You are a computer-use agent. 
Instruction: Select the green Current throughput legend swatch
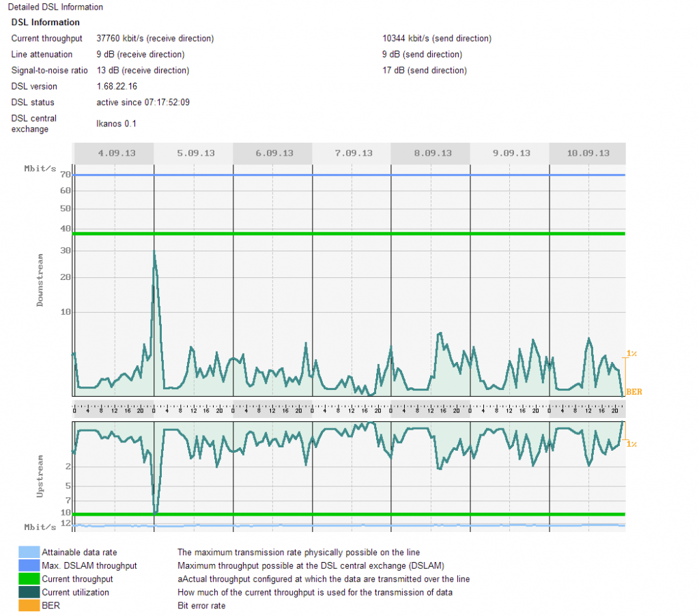point(29,579)
